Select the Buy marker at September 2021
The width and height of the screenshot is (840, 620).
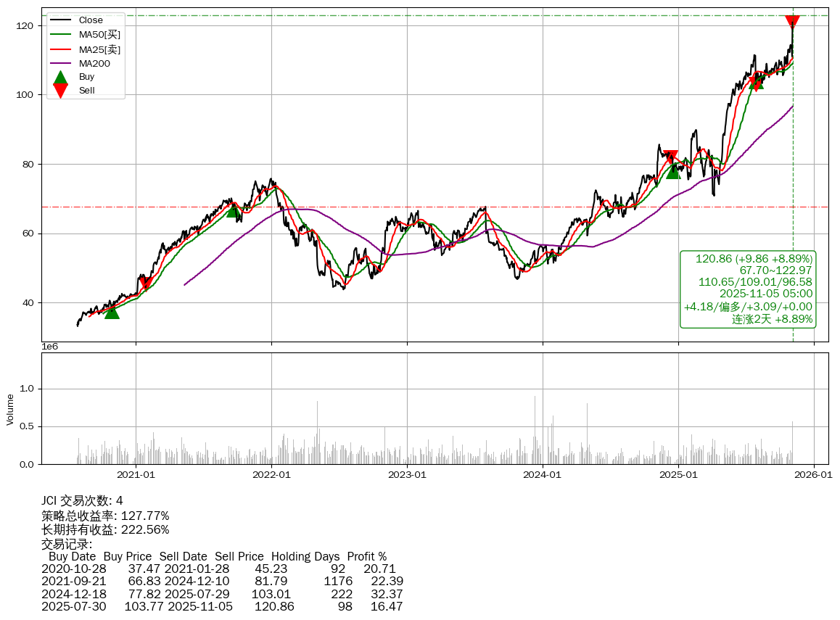coord(233,210)
